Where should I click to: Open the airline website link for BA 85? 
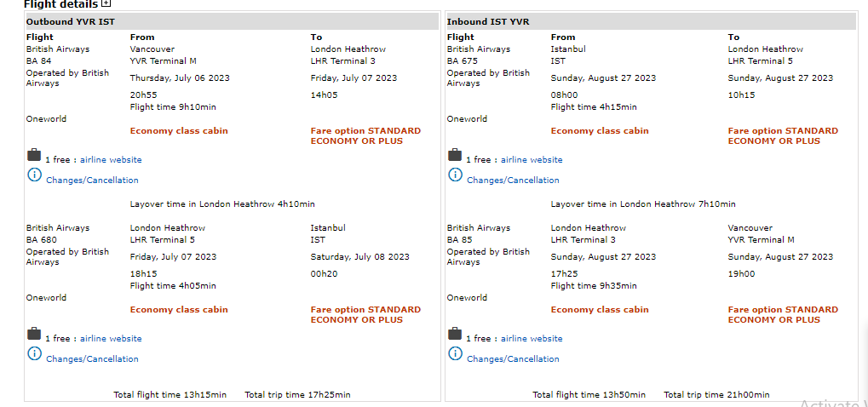click(532, 339)
